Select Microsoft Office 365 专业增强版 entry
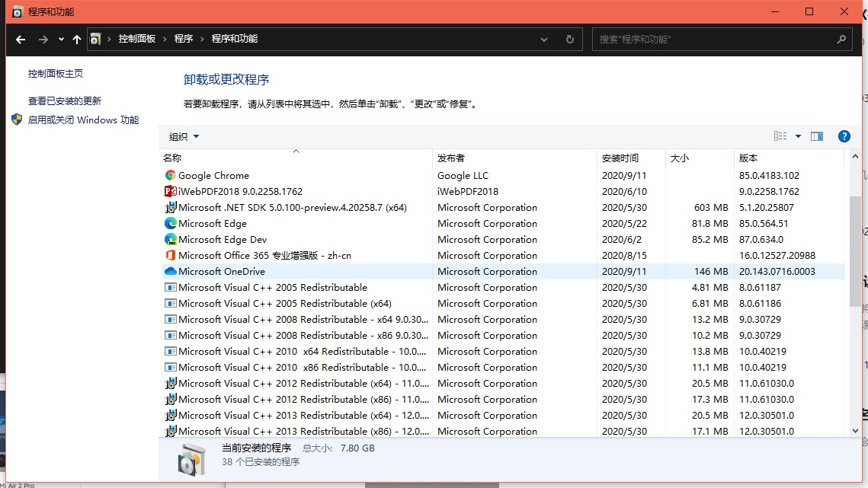The width and height of the screenshot is (868, 488). pos(503,256)
